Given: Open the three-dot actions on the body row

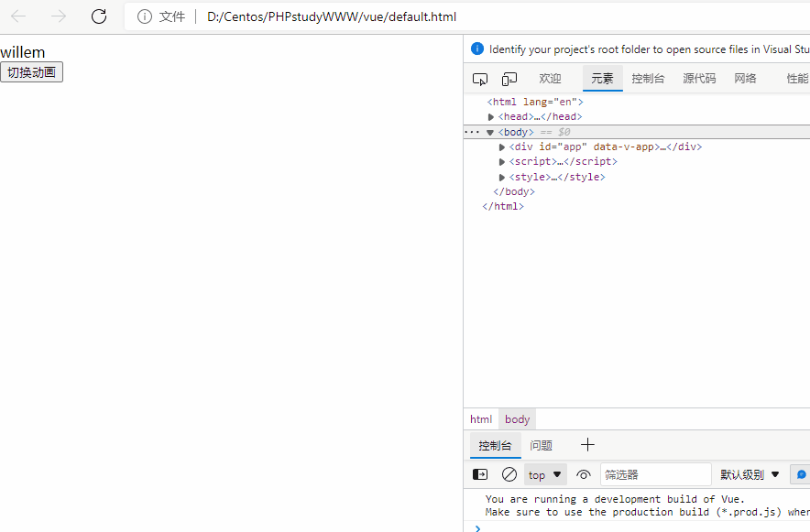Looking at the screenshot, I should [472, 132].
